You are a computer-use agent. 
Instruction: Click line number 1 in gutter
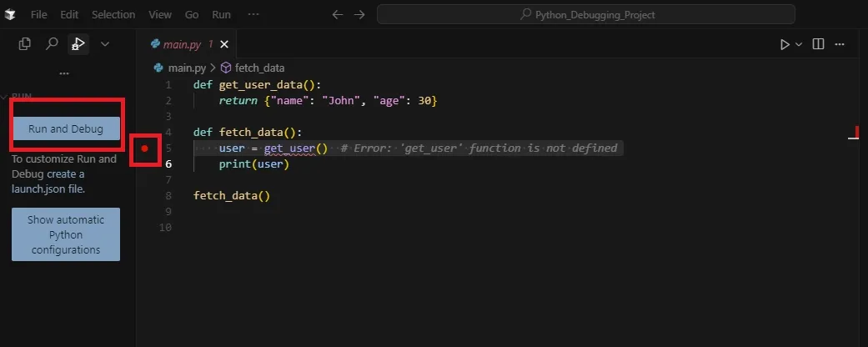[168, 85]
